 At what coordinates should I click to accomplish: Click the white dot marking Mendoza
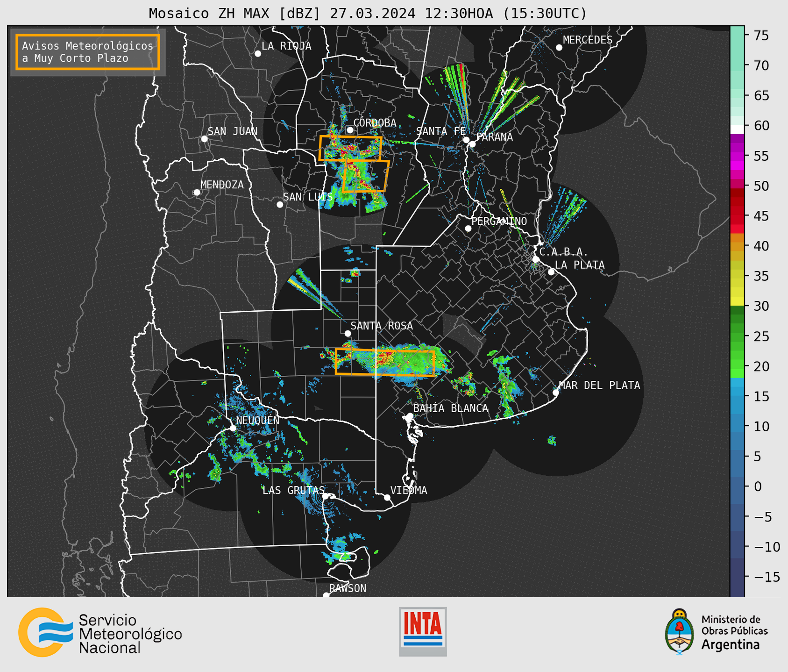coord(197,193)
